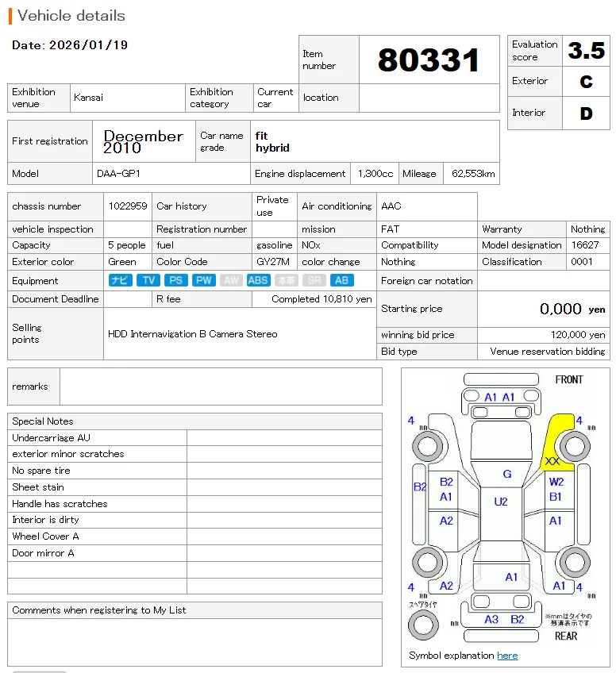Viewport: 616px width, 673px height.
Task: Click the 'Private use' car history value
Action: point(272,206)
